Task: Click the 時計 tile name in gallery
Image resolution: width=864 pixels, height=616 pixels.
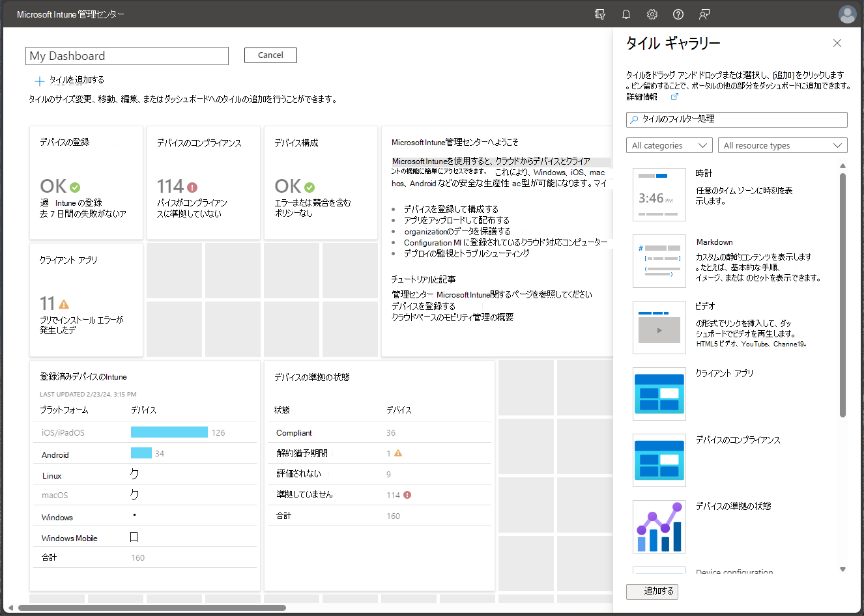Action: click(704, 173)
